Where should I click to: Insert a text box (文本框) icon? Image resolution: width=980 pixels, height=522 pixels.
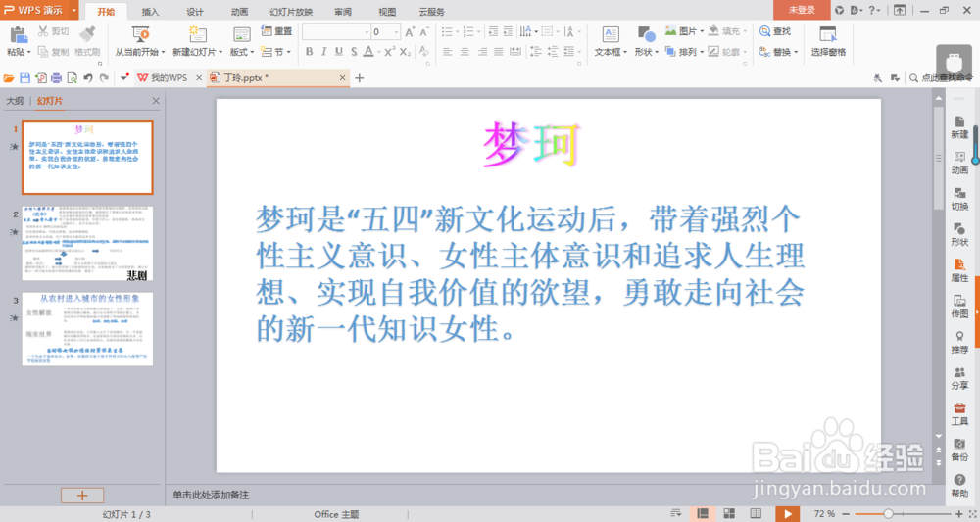point(611,34)
